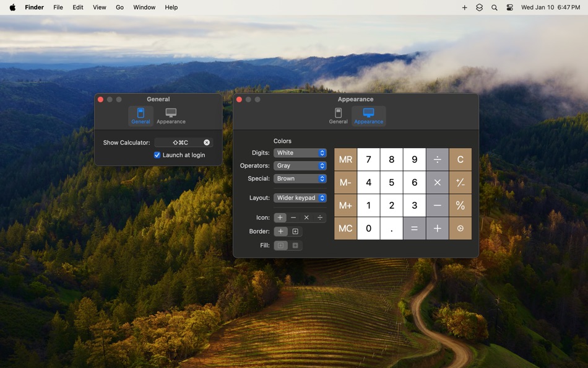Open the Digits color dropdown
This screenshot has height=368, width=588.
(300, 152)
